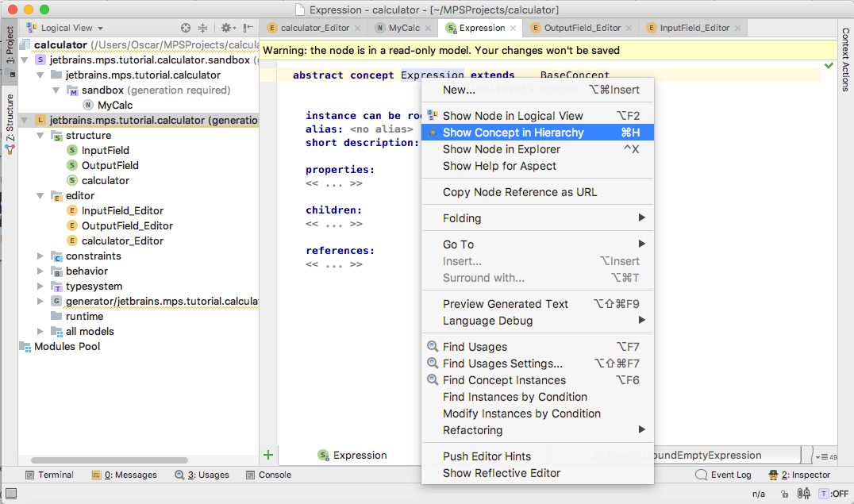Expand the constraints tree node
Viewport: 854px width, 504px height.
pos(41,256)
